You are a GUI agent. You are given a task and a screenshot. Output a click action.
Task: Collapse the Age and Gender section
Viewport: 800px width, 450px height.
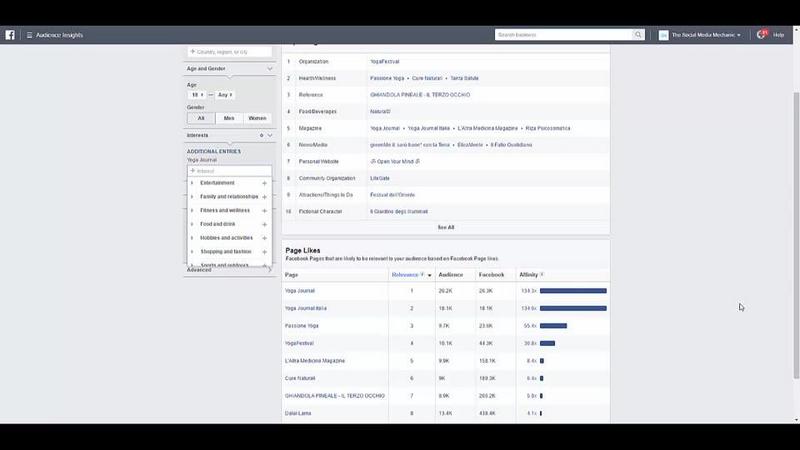[270, 69]
